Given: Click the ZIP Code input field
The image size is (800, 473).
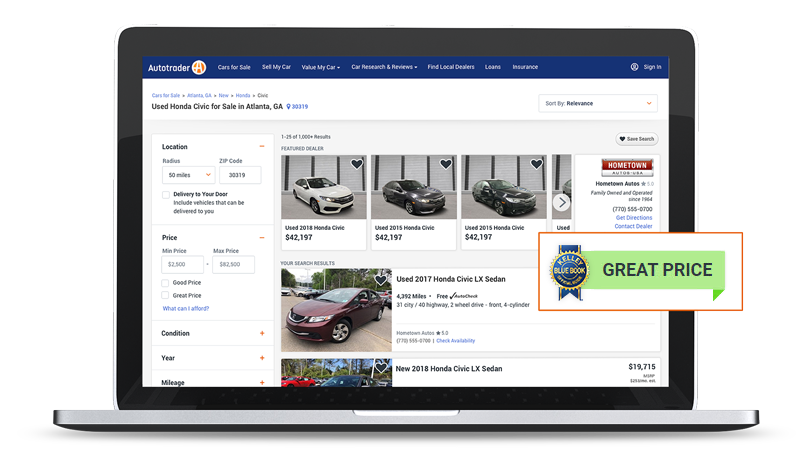Looking at the screenshot, I should pyautogui.click(x=240, y=175).
